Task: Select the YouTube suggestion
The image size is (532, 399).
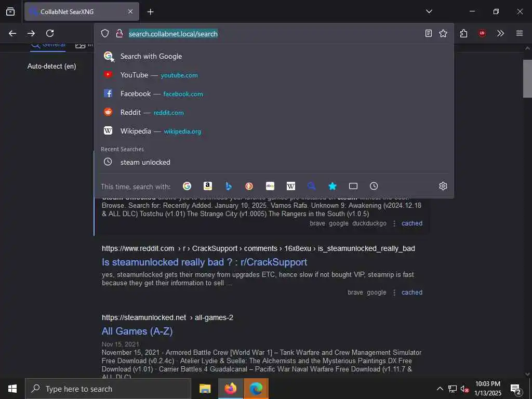Action: [273, 75]
